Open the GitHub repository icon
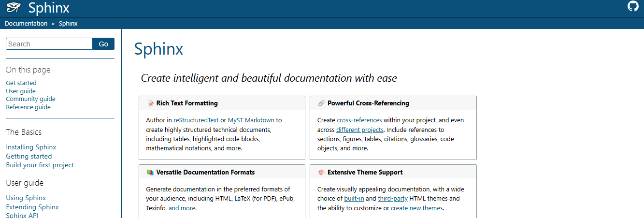This screenshot has width=644, height=218. [x=633, y=6]
